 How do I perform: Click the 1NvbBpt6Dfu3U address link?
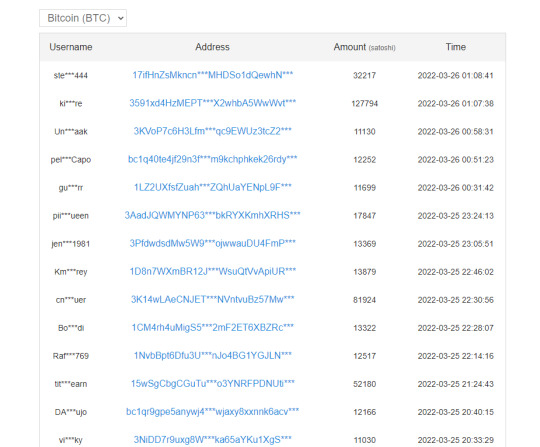click(x=212, y=356)
